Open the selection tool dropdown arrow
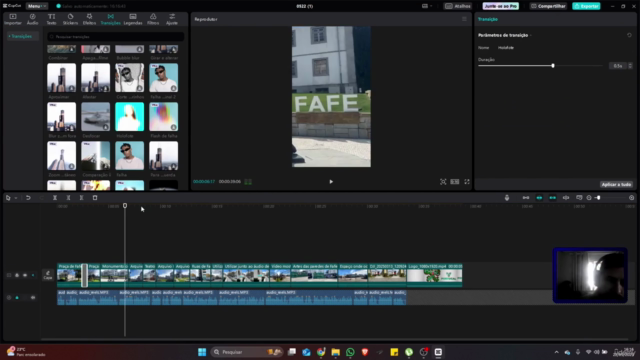640x360 pixels. tap(16, 198)
